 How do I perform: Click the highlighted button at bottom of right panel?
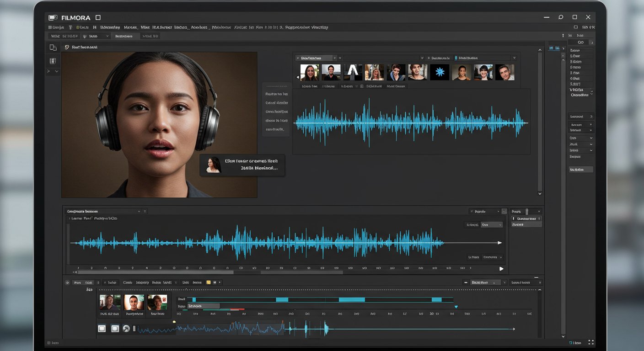(x=580, y=170)
